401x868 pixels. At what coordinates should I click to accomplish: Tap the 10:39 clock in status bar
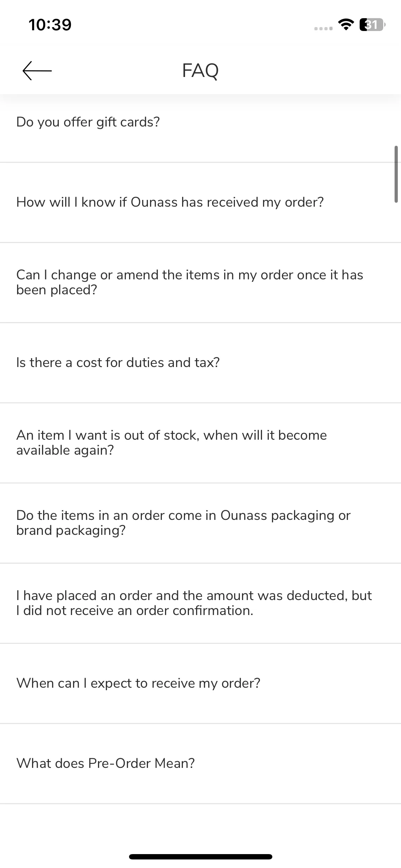[50, 25]
